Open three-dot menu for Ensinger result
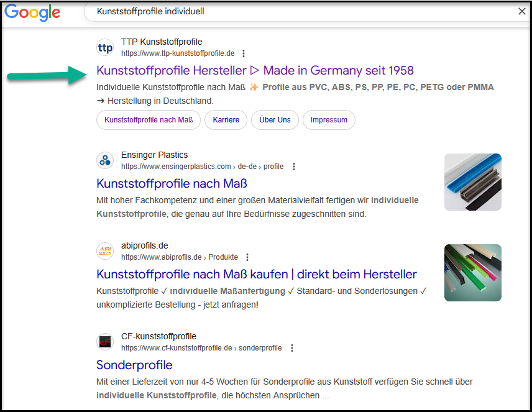The width and height of the screenshot is (532, 412). pyautogui.click(x=294, y=167)
